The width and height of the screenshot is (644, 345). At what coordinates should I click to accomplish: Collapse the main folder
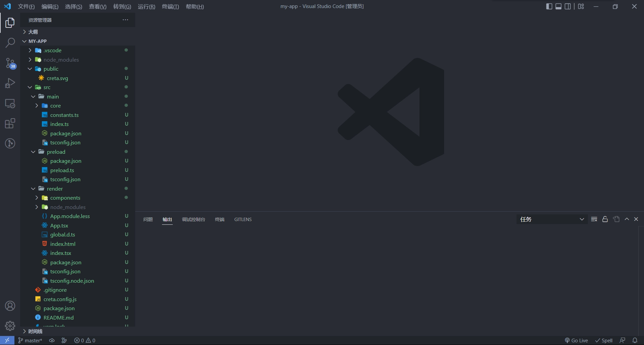(78, 96)
